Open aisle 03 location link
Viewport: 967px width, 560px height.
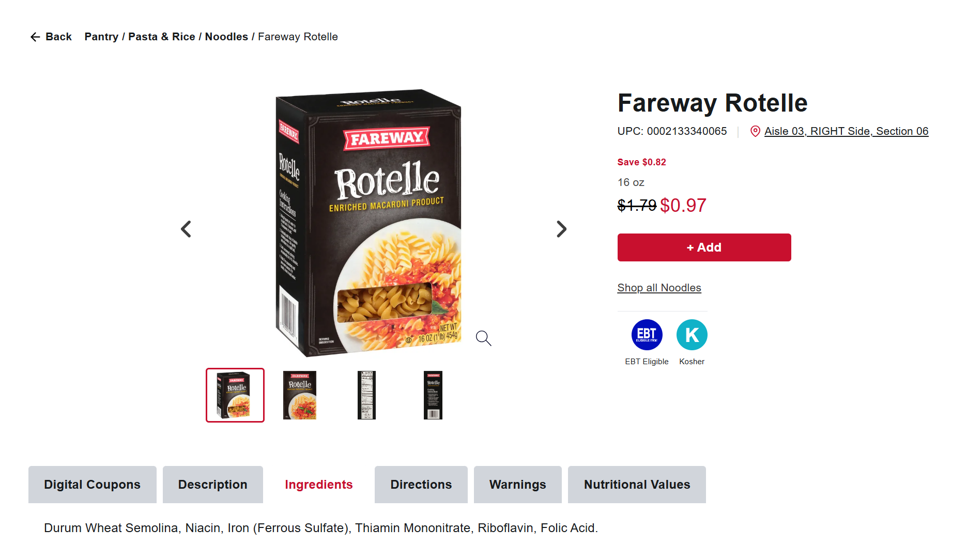[x=846, y=131]
